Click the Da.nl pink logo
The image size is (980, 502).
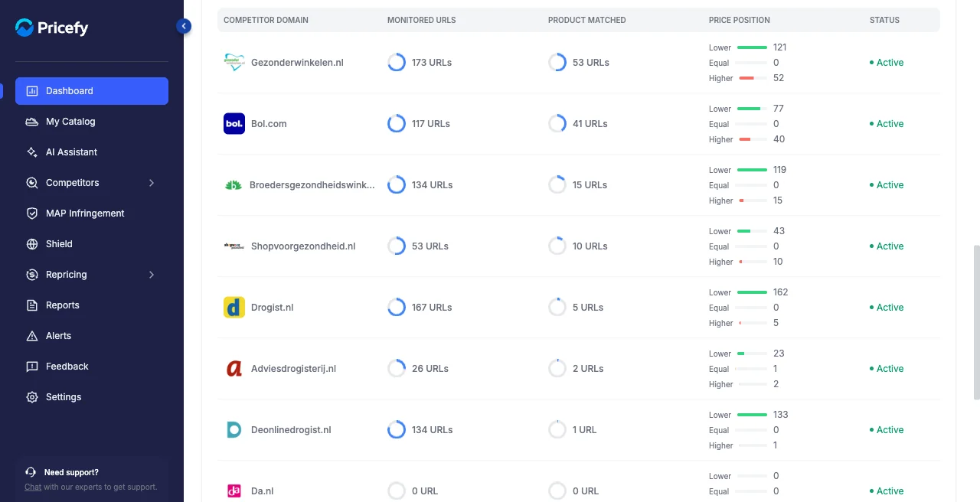click(x=234, y=491)
